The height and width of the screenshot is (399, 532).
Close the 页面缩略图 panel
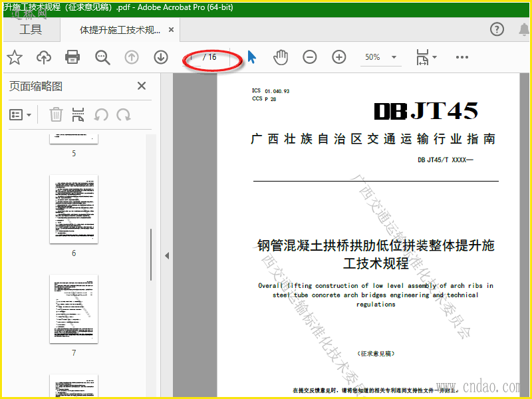pos(142,86)
